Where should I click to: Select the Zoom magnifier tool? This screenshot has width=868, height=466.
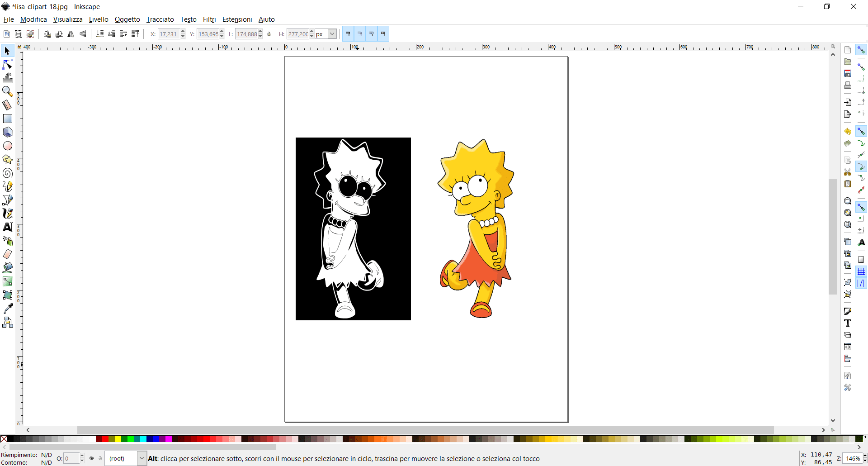[x=7, y=91]
